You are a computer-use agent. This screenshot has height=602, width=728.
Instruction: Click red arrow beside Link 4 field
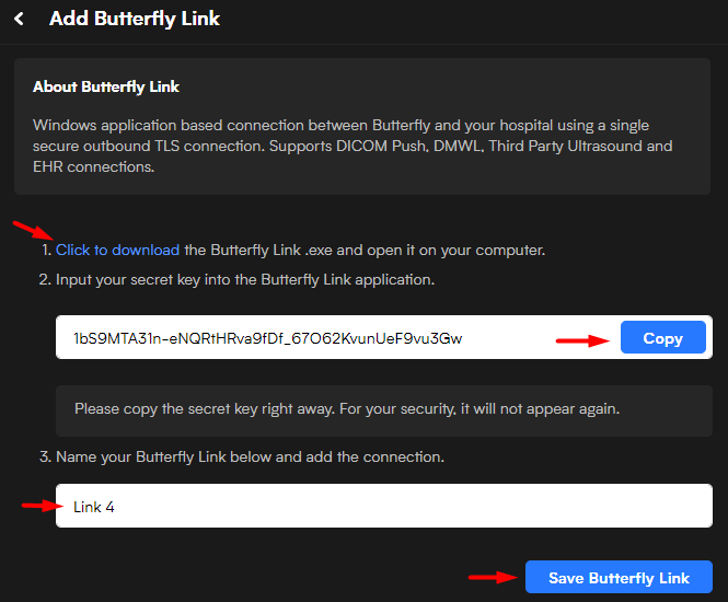42,505
